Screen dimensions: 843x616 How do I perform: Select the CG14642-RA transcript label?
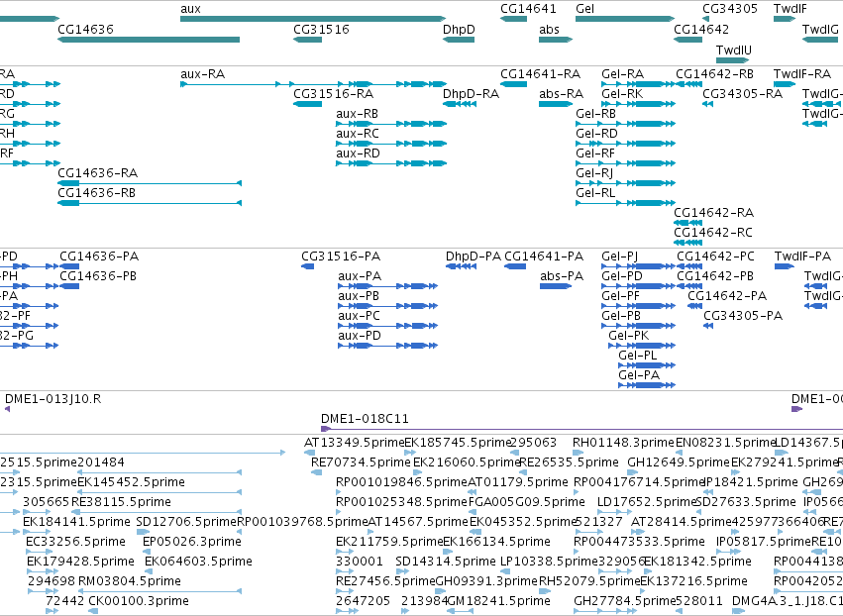coord(713,212)
